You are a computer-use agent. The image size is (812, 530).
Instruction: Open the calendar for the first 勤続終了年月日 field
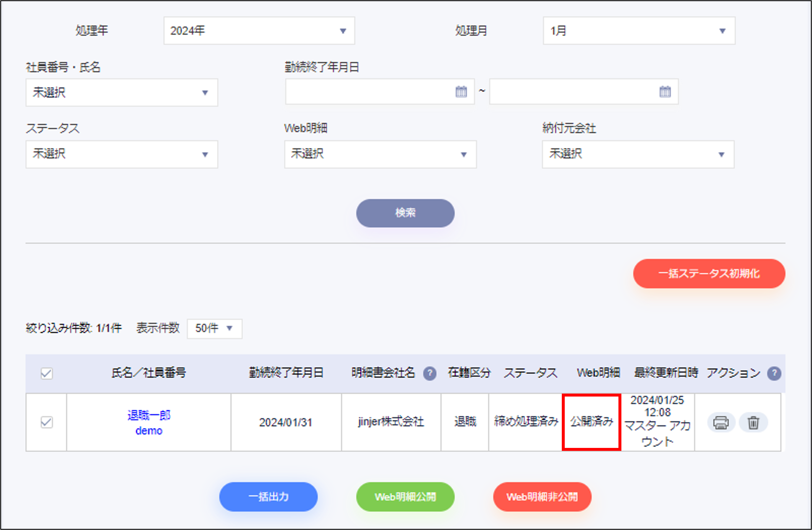[x=461, y=92]
